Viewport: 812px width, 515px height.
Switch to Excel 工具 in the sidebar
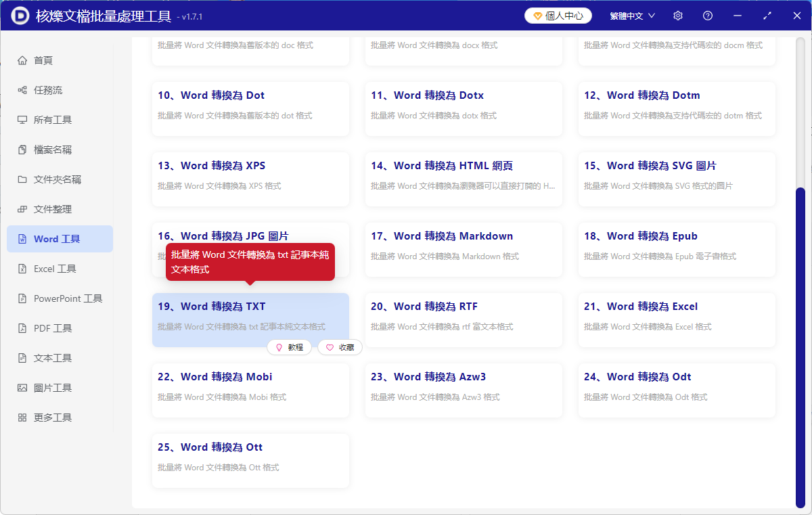60,268
